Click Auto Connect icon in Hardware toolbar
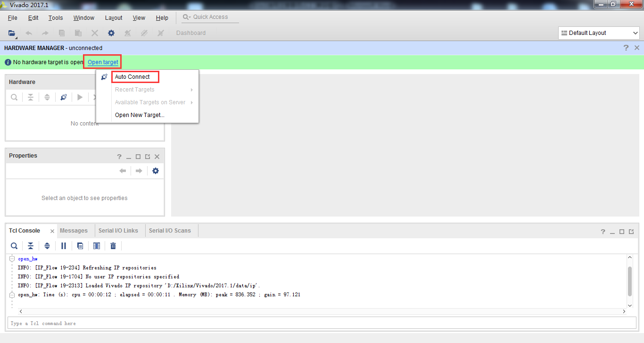Viewport: 644px width, 343px height. tap(64, 97)
